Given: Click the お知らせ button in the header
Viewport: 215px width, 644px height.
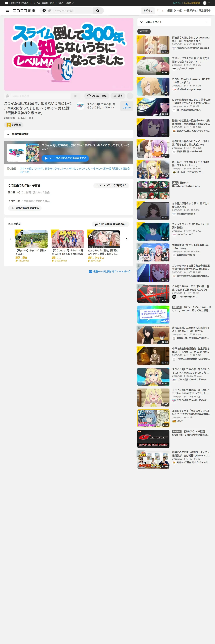Looking at the screenshot, I should (x=148, y=11).
